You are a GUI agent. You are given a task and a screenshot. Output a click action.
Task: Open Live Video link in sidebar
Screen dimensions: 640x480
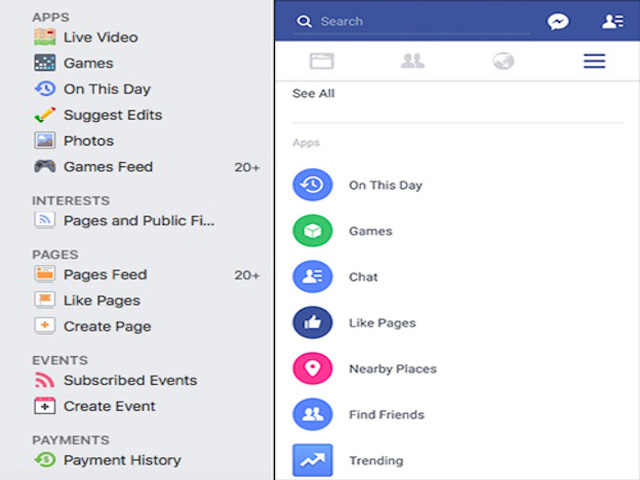coord(101,37)
